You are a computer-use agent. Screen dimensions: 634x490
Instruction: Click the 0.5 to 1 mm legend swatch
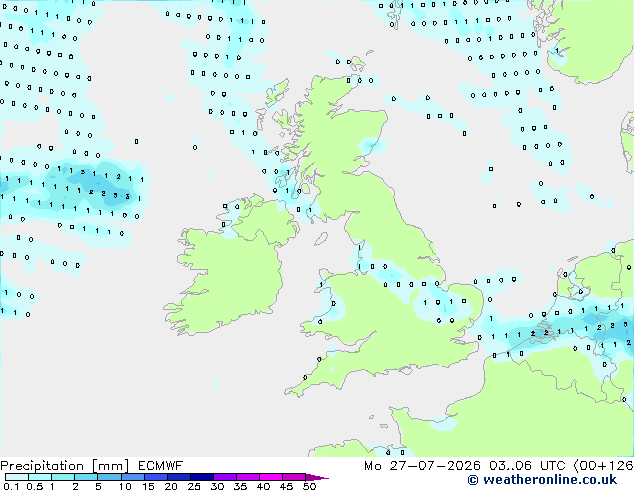[x=40, y=477]
